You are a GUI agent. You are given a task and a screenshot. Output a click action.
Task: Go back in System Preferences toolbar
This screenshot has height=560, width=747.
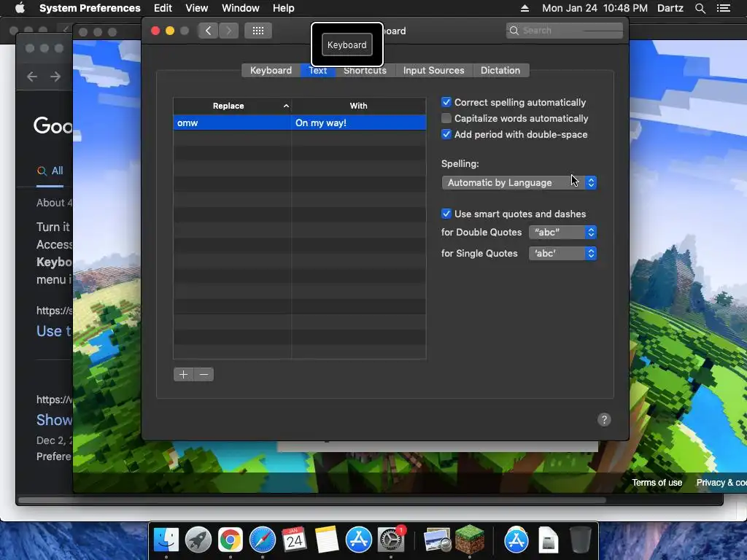click(x=208, y=31)
